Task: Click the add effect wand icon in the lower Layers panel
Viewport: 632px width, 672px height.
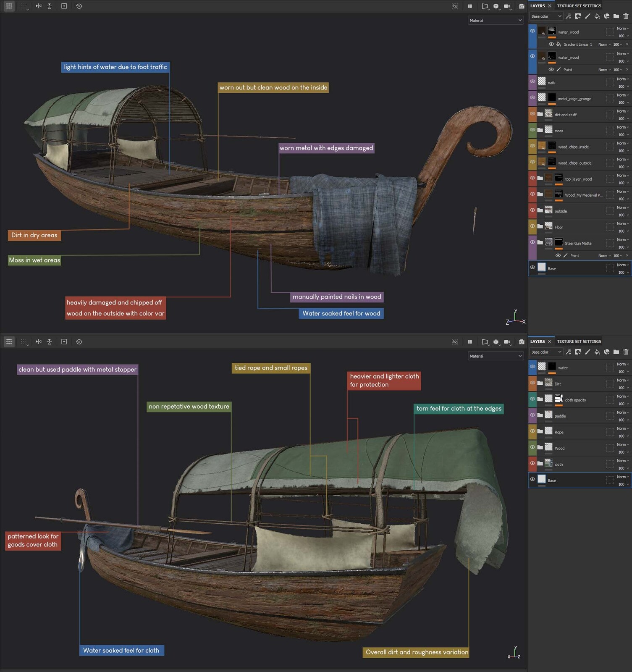Action: [568, 352]
